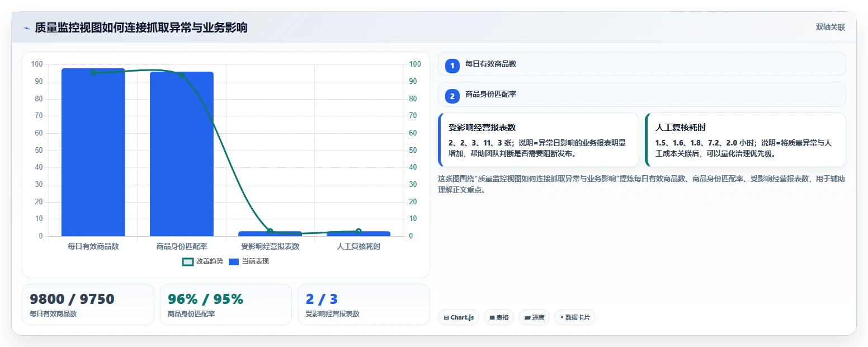Toggle the 当前表现 legend swatch
The width and height of the screenshot is (868, 347).
click(234, 261)
